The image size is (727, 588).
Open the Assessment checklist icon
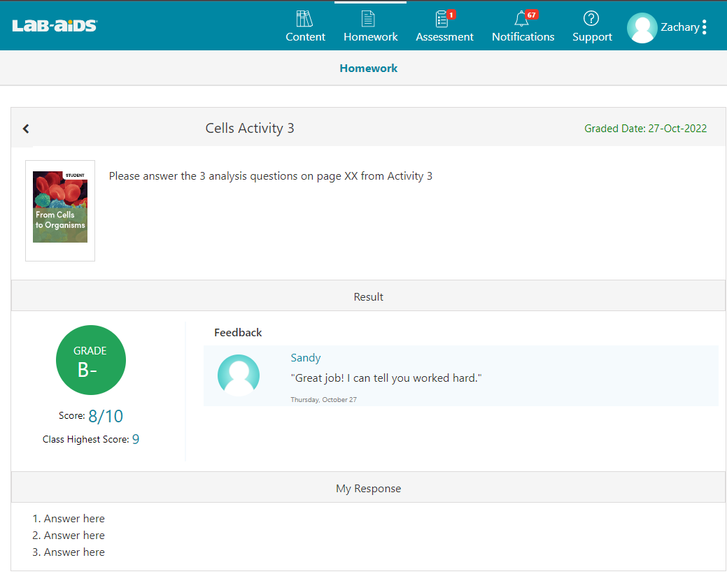pyautogui.click(x=443, y=19)
